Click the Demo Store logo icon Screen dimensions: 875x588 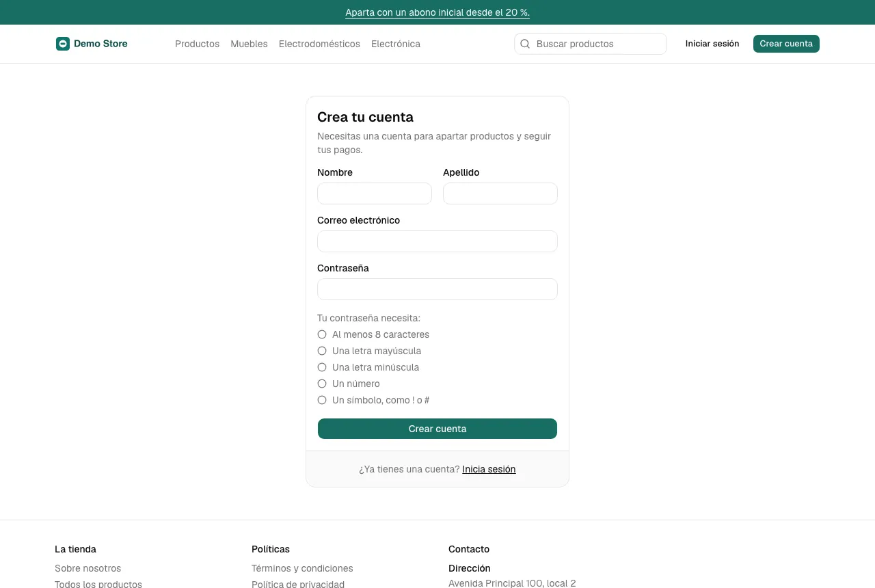click(x=63, y=44)
